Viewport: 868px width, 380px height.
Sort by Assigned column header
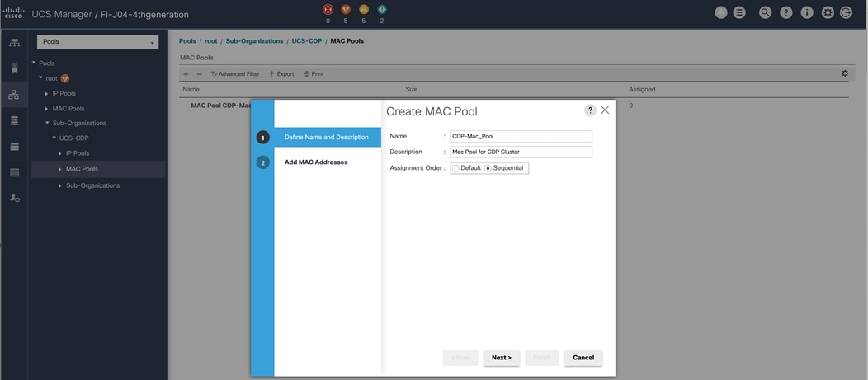coord(642,89)
